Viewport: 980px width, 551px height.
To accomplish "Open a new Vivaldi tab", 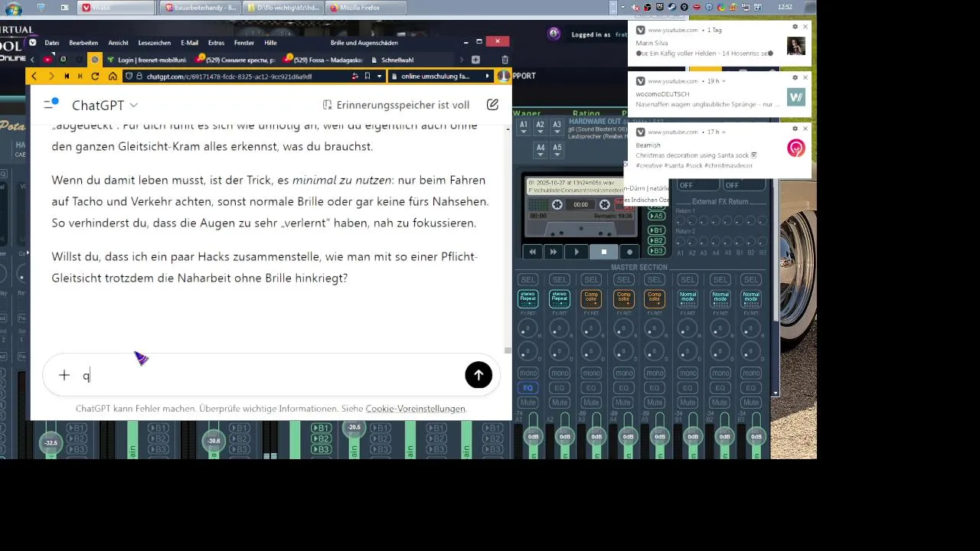I will point(475,60).
